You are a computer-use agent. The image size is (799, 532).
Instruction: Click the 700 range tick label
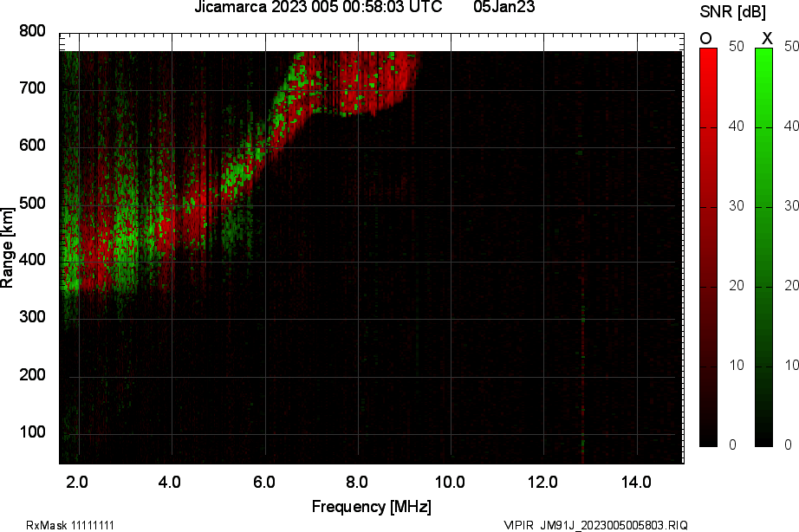[33, 88]
